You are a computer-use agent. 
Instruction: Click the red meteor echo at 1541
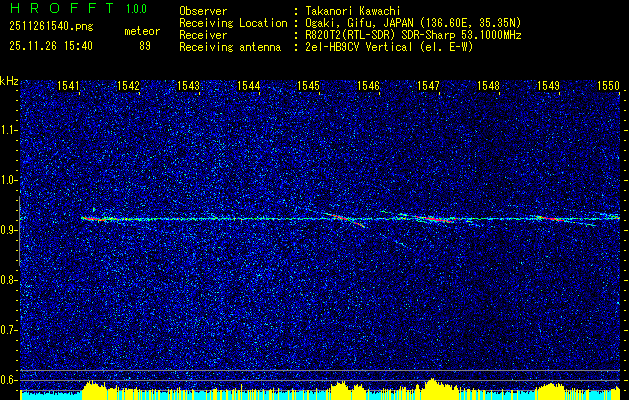[93, 219]
